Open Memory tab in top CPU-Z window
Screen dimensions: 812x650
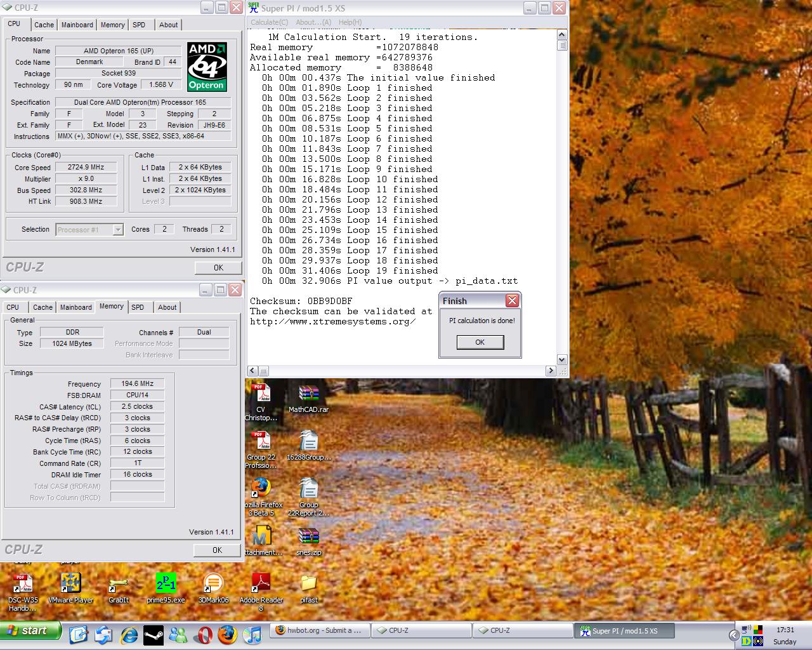coord(112,25)
